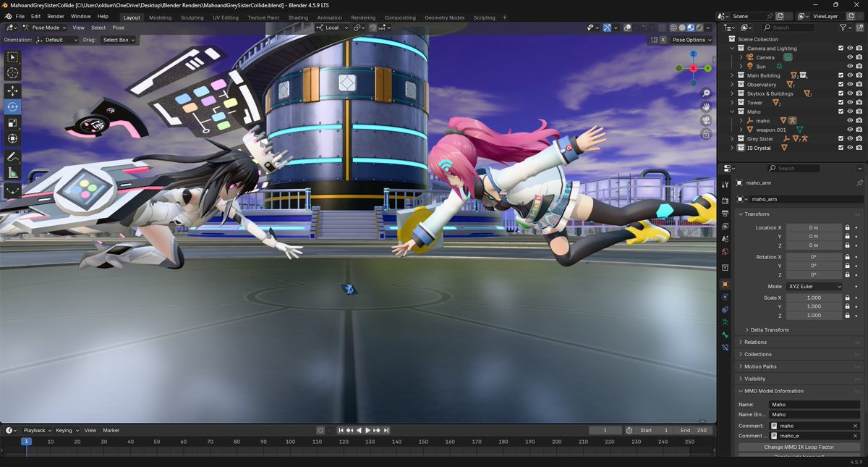Uncheck Observatory collection checkbox

(841, 85)
